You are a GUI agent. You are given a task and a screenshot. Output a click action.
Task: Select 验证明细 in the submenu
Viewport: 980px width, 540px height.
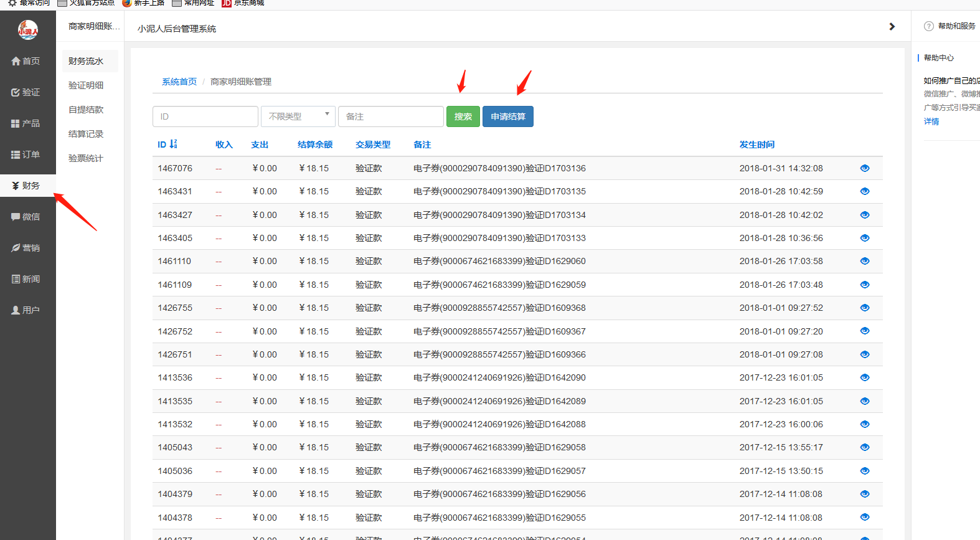[x=86, y=85]
